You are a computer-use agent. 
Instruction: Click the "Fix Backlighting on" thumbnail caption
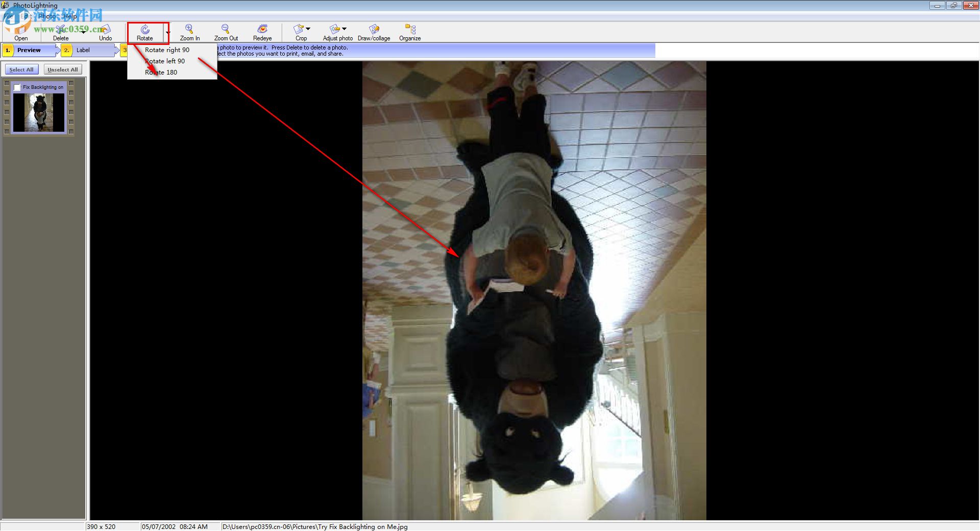point(43,87)
